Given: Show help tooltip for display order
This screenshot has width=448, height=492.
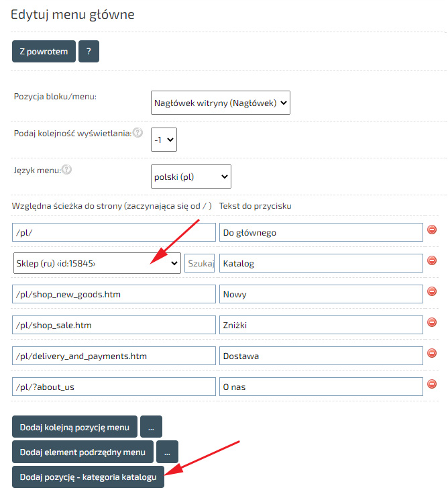Looking at the screenshot, I should coord(137,133).
